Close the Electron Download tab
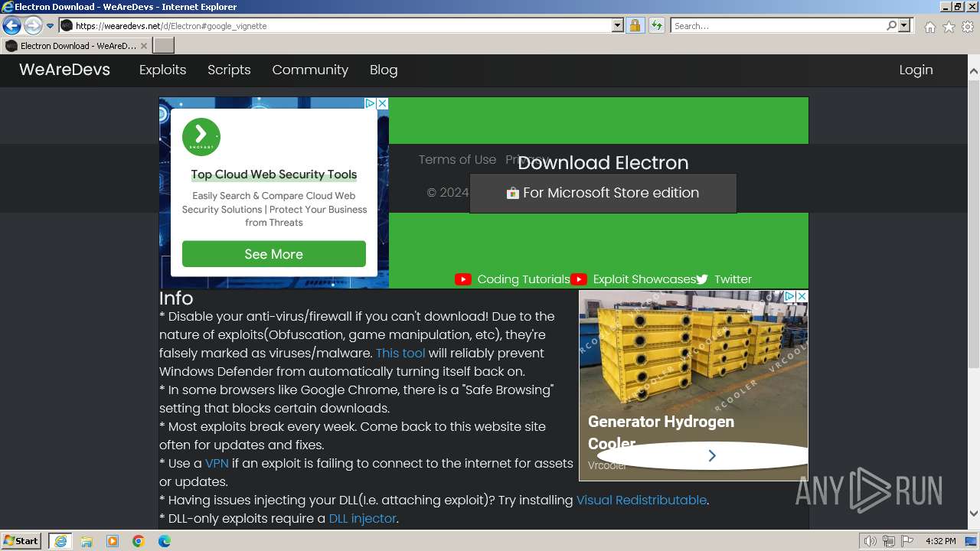The height and width of the screenshot is (551, 980). coord(144,46)
